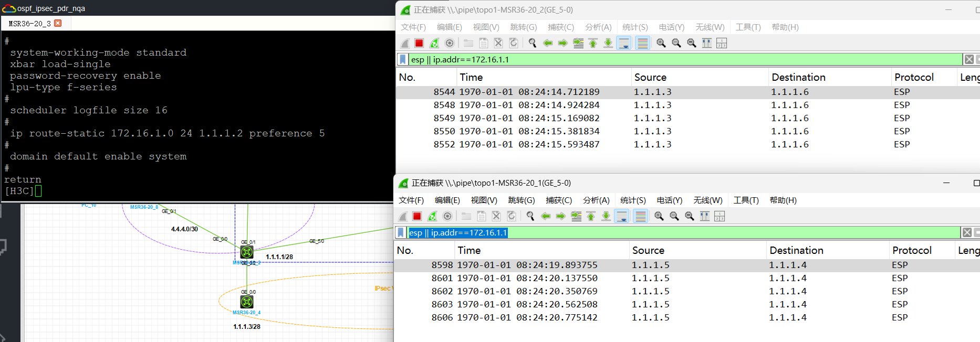
Task: Open filter bookmark dropdown in bottom Wireshark
Action: point(401,232)
